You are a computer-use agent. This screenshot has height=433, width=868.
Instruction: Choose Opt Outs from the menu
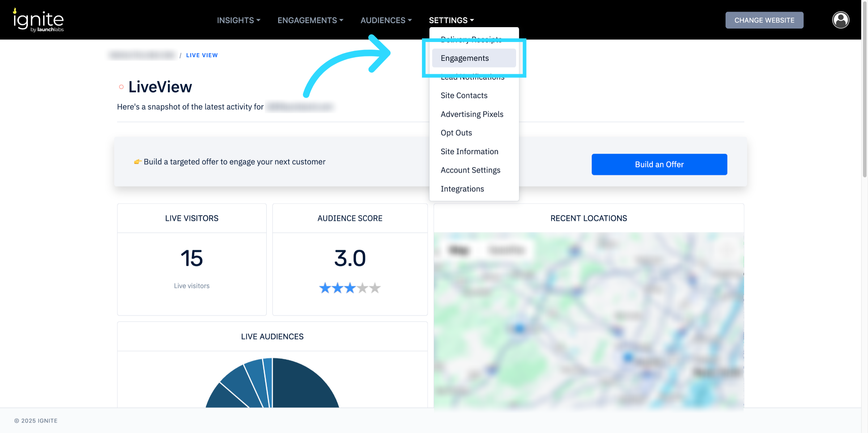click(x=456, y=133)
